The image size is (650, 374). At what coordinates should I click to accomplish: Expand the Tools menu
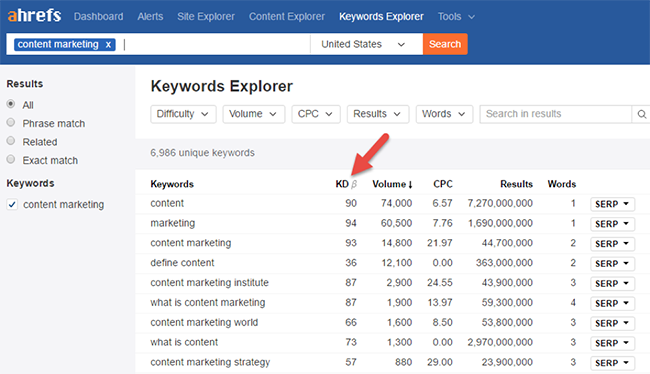456,17
